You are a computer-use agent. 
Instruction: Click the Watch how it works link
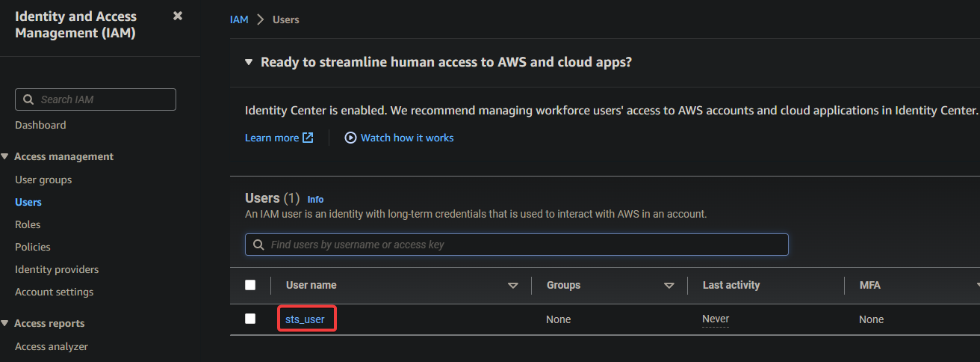407,138
